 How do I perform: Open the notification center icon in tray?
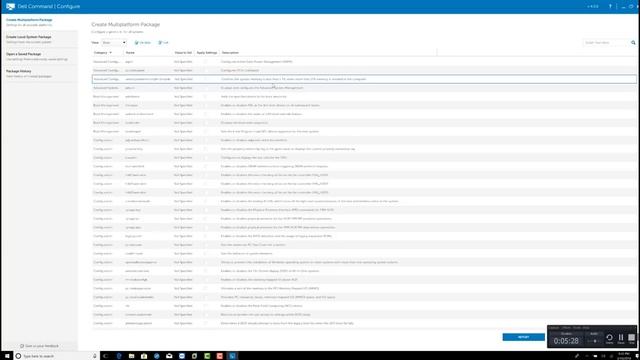636,356
